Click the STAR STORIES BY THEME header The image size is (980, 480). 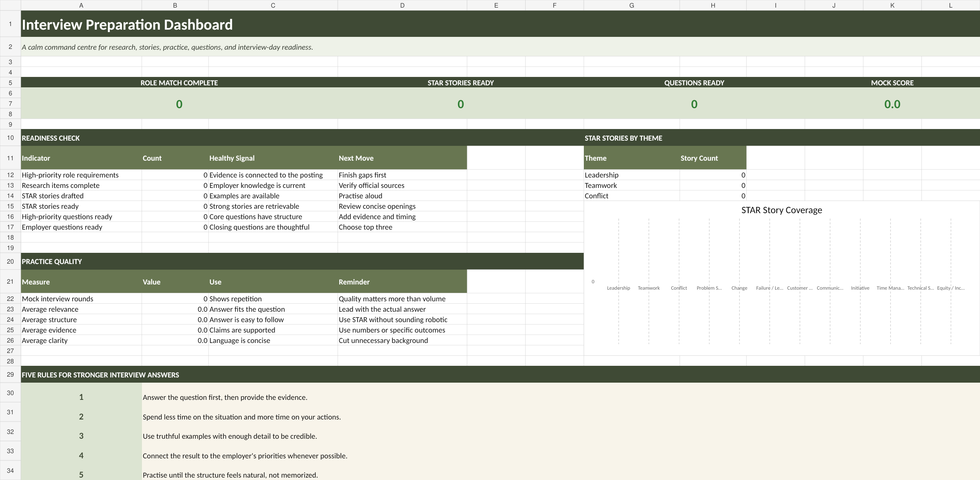pyautogui.click(x=782, y=138)
